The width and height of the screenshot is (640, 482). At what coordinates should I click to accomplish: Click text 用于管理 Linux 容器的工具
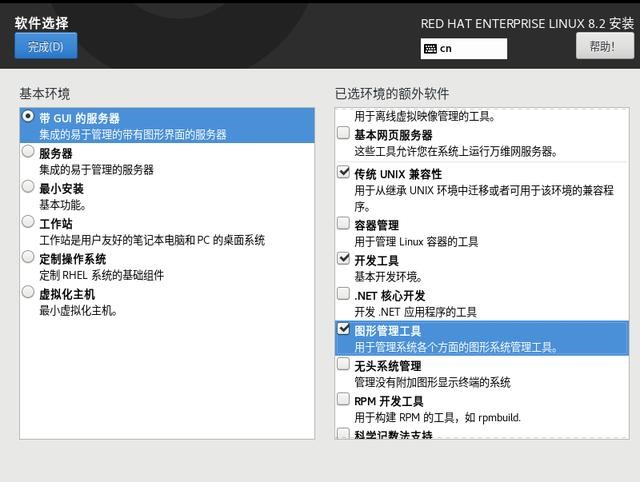point(416,242)
